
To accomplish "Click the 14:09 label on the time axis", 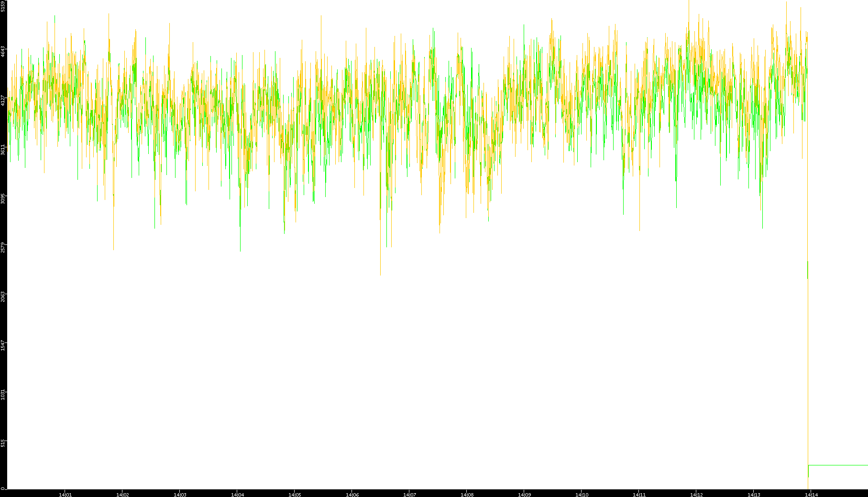I will point(524,495).
